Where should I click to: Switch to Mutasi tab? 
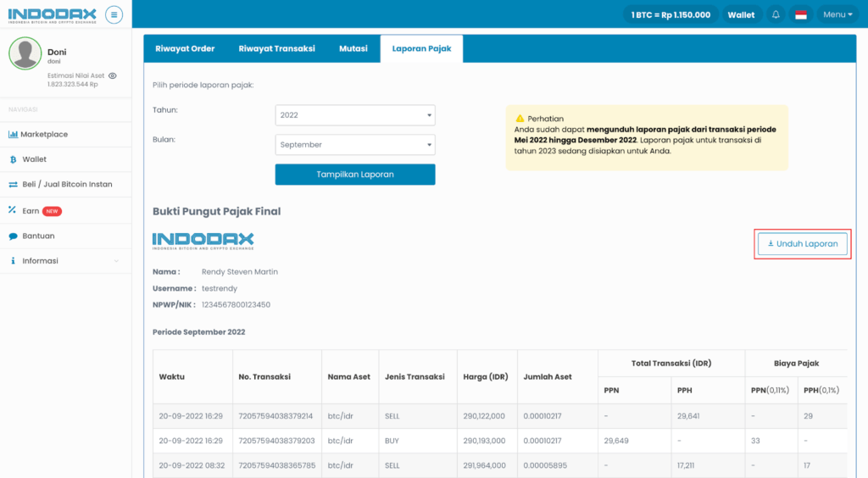pos(353,48)
